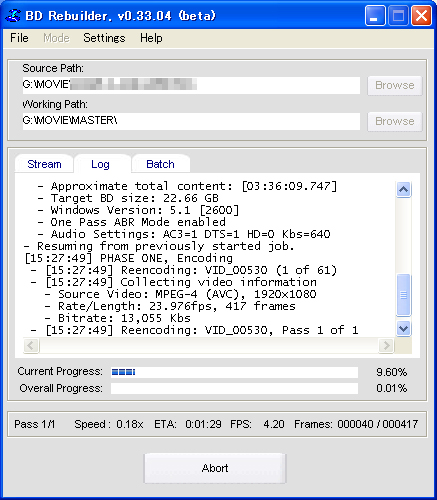Click the Source Path input field

191,85
